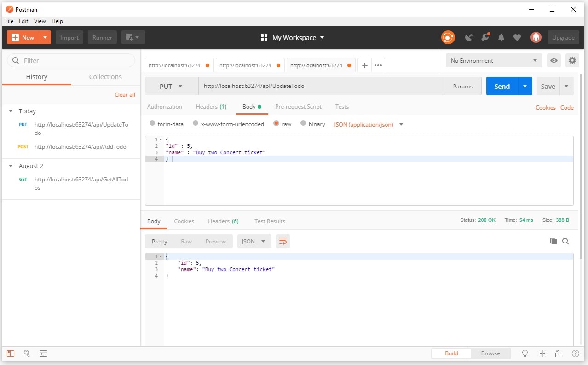Toggle sidebar icon in status bar
This screenshot has width=588, height=365.
(11, 353)
